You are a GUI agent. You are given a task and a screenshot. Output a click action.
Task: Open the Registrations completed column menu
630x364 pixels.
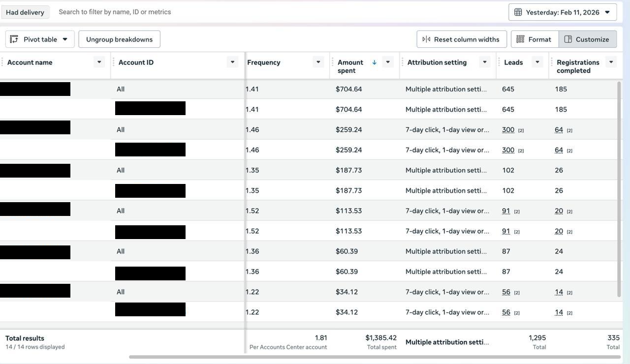(x=611, y=62)
